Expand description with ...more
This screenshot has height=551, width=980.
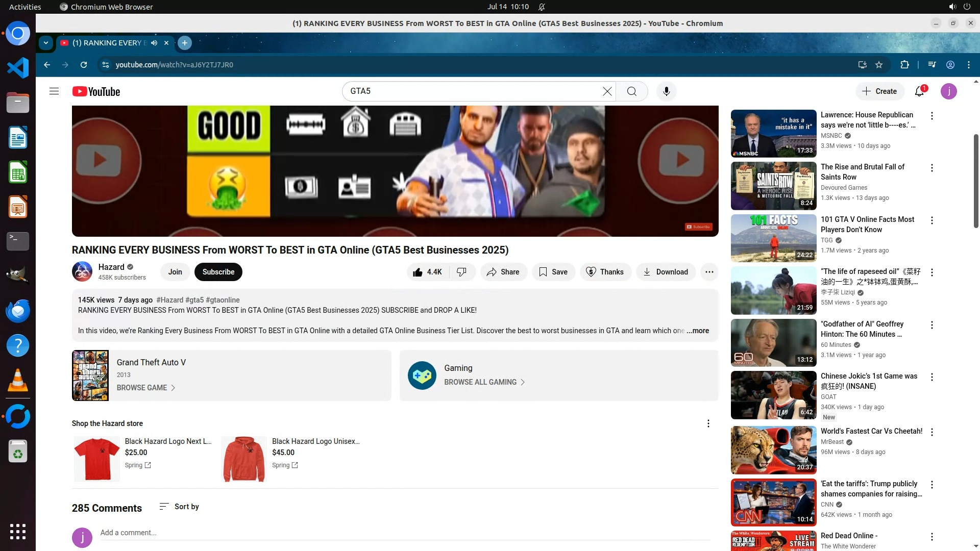(698, 331)
